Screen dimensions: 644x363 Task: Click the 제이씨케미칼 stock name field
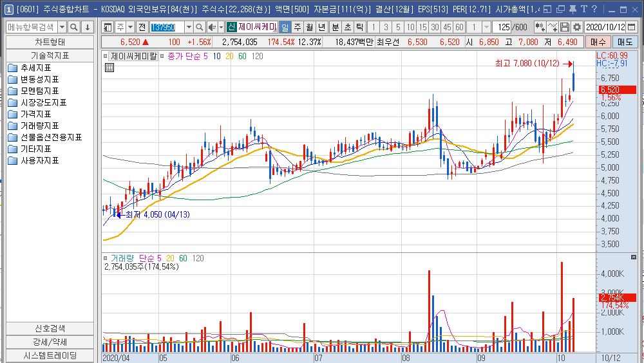pyautogui.click(x=257, y=28)
